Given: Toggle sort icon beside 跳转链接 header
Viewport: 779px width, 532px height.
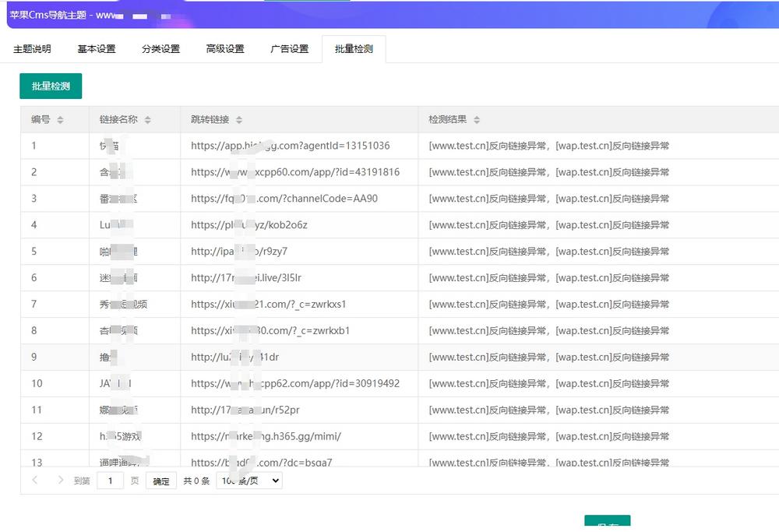Looking at the screenshot, I should [239, 120].
